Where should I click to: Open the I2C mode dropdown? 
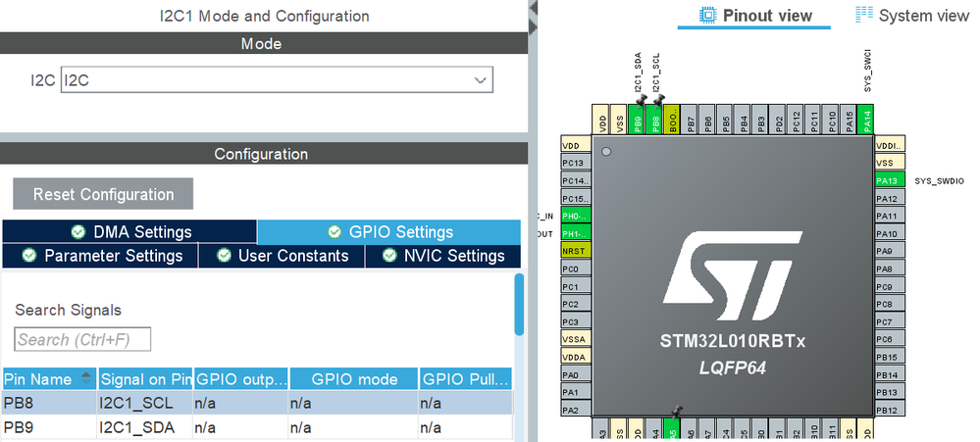[x=277, y=80]
